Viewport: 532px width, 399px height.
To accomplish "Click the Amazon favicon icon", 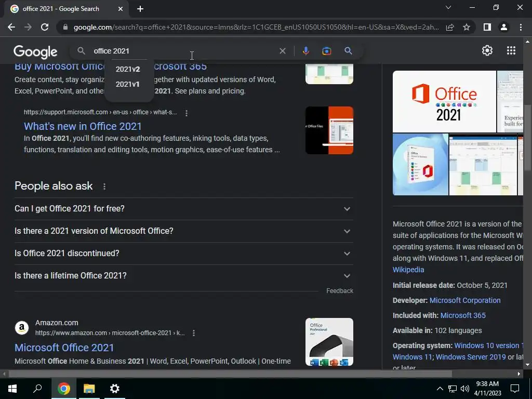I will tap(22, 328).
